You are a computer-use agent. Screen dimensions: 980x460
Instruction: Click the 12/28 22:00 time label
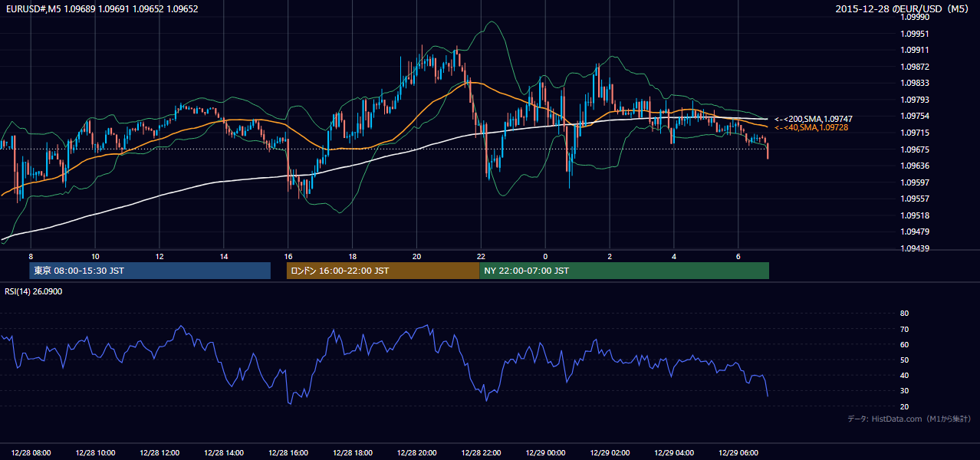pos(481,452)
